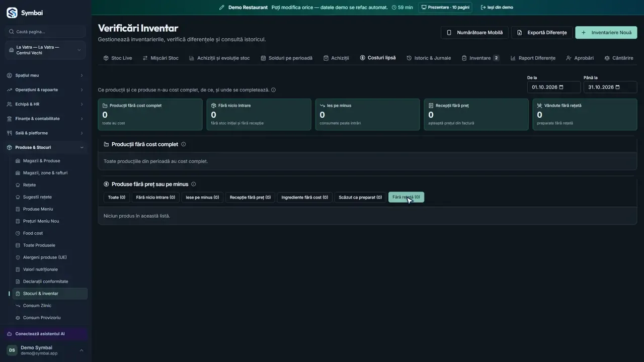Open calendar picker in the Până la date field

click(x=618, y=87)
